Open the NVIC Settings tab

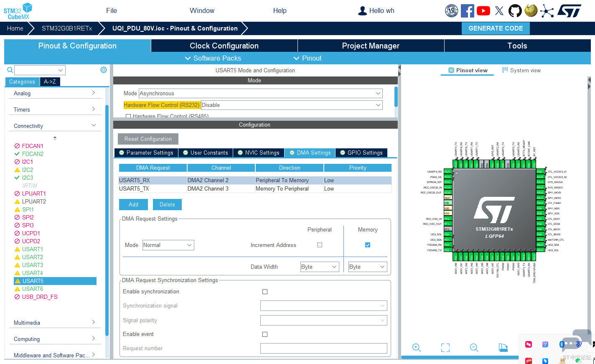click(x=259, y=153)
